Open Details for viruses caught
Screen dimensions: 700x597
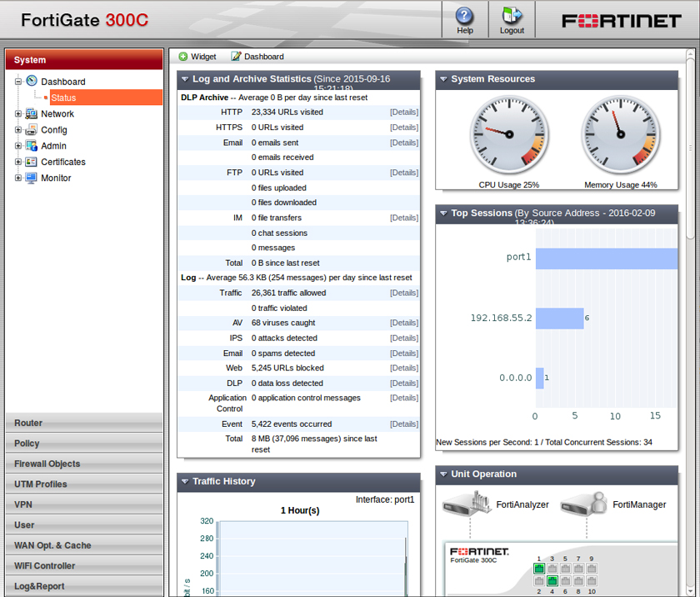click(404, 323)
